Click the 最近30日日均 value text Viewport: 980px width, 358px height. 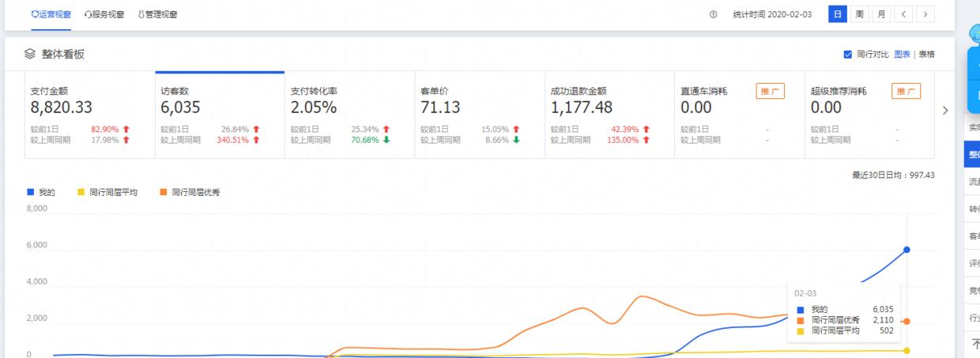click(893, 175)
